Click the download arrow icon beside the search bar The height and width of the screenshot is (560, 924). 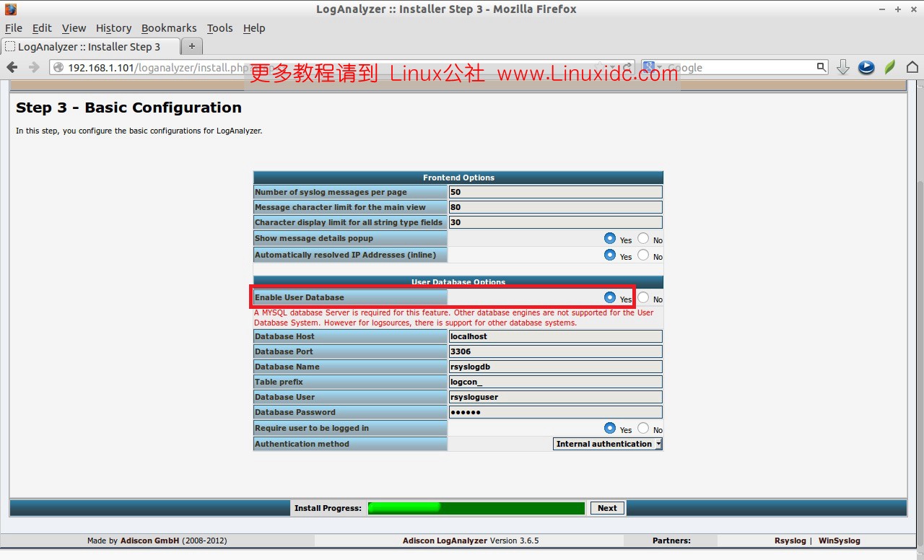[x=842, y=66]
